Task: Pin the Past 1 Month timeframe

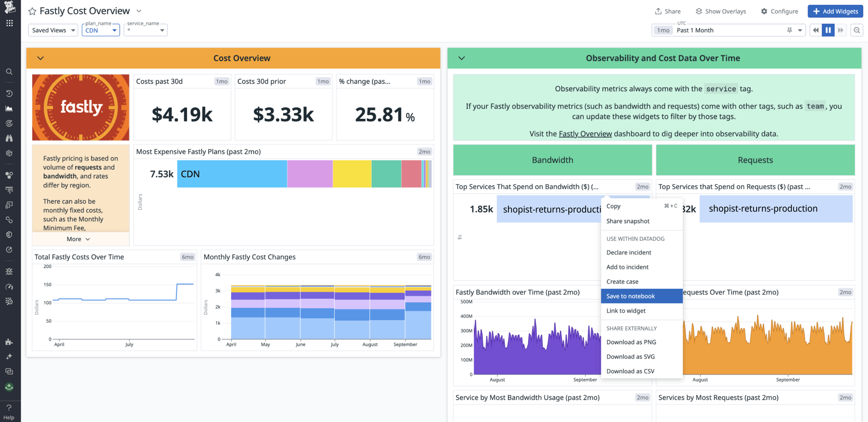Action: (789, 30)
